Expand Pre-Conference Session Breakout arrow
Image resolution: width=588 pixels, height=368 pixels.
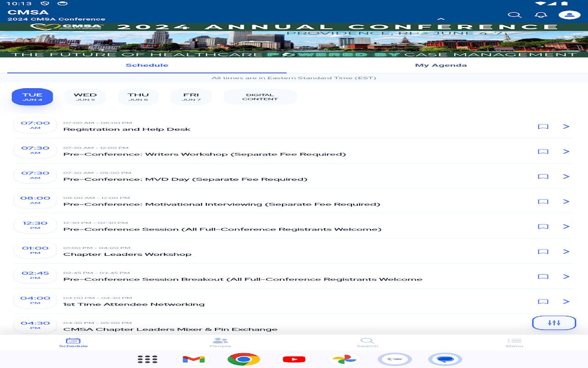[566, 276]
